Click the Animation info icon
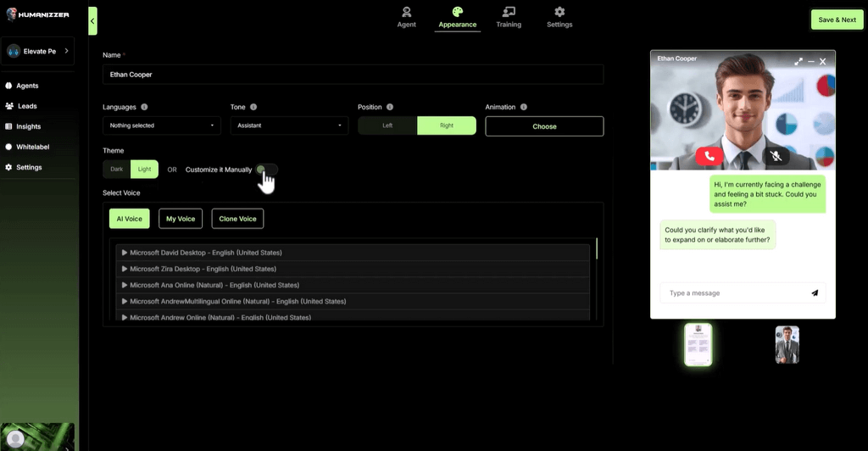 pos(524,108)
